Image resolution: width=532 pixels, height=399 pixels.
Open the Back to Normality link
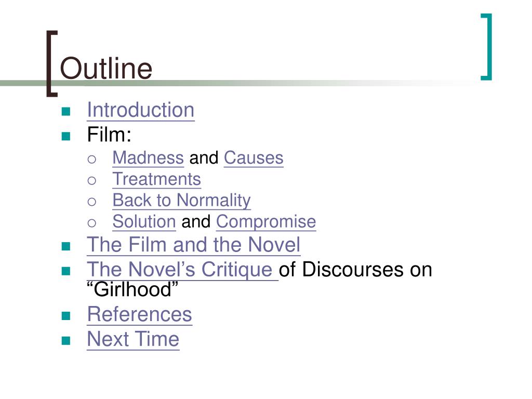(182, 201)
